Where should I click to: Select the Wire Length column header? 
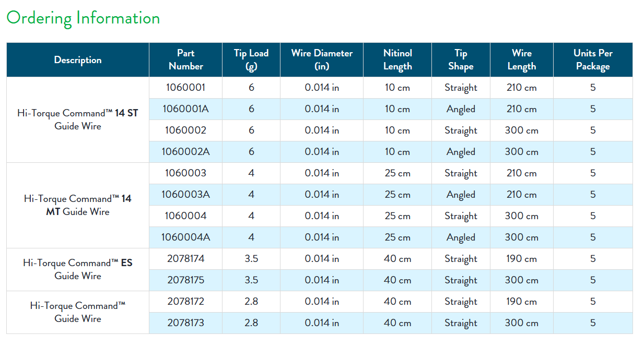[x=522, y=60]
